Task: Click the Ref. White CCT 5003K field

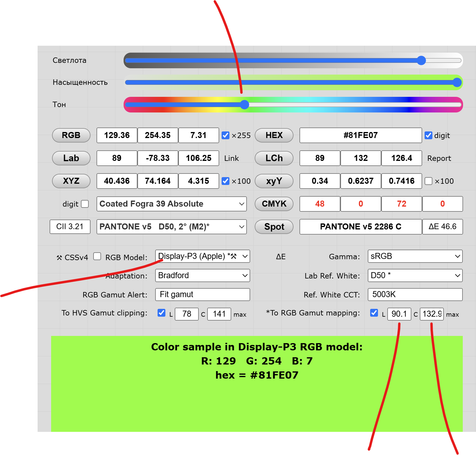Action: click(415, 294)
